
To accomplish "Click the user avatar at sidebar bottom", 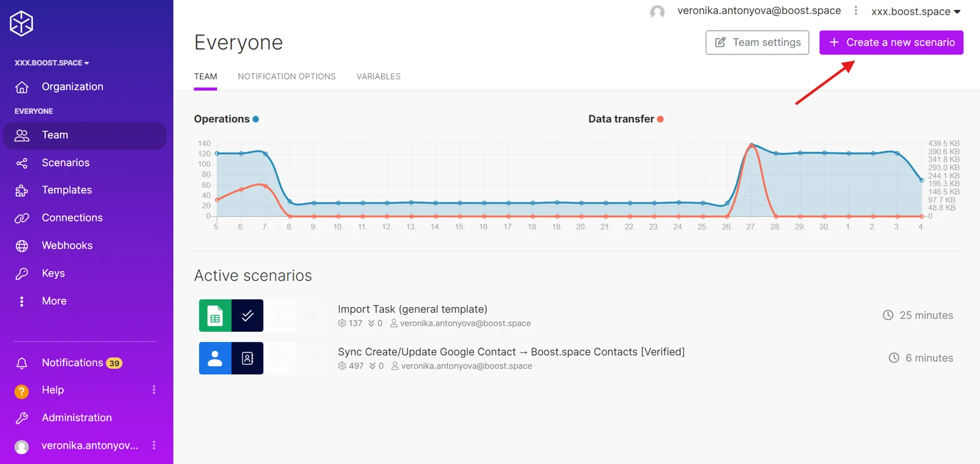I will point(21,447).
